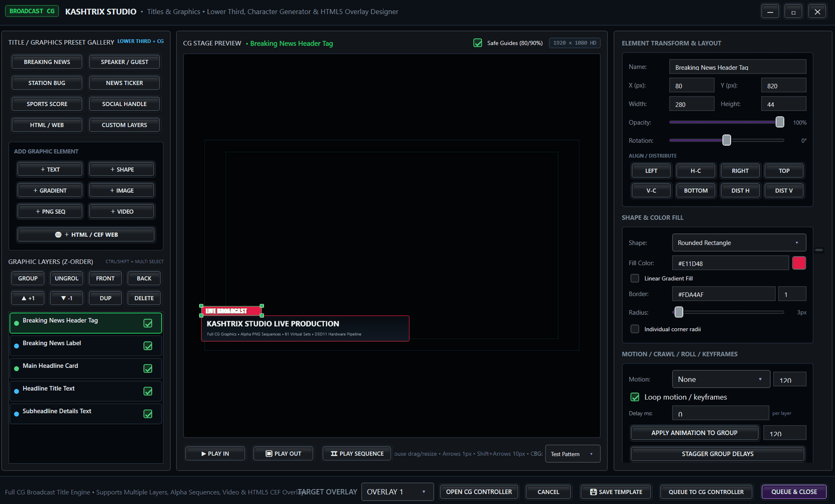Image resolution: width=835 pixels, height=504 pixels.
Task: Click the Radius slider handle
Action: pos(679,312)
